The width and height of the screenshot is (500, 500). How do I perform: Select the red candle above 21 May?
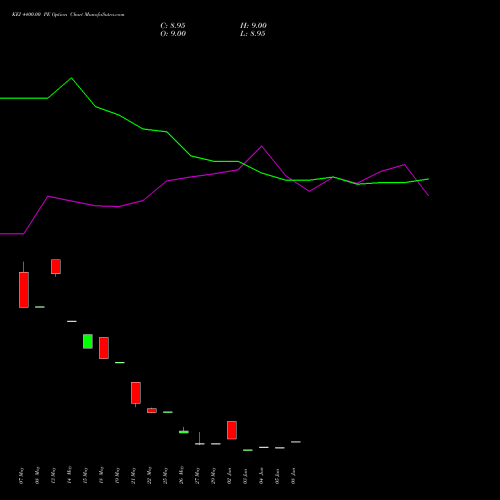136,393
